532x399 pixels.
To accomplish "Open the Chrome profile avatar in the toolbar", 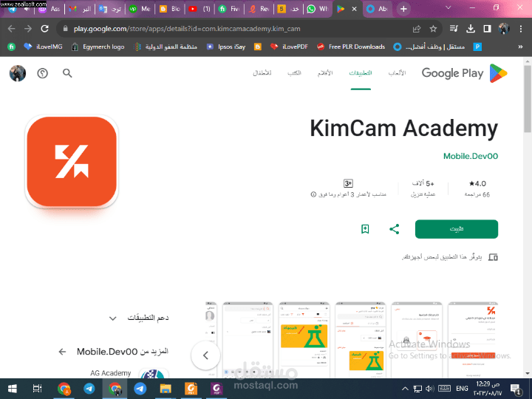I will pyautogui.click(x=504, y=29).
